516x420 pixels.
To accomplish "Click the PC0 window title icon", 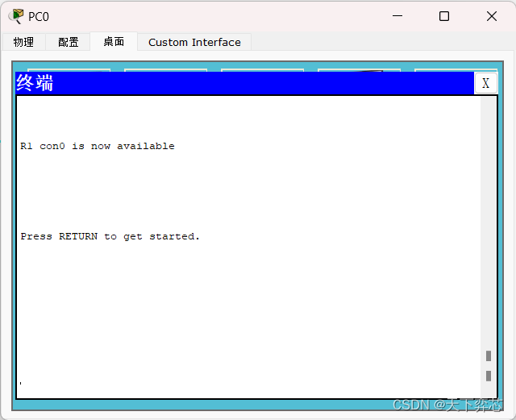I will (16, 16).
